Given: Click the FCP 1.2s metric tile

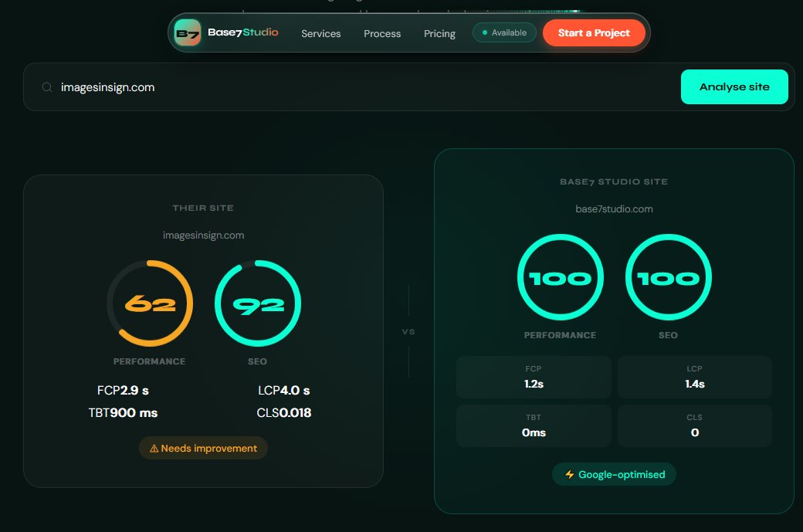Looking at the screenshot, I should pyautogui.click(x=534, y=377).
